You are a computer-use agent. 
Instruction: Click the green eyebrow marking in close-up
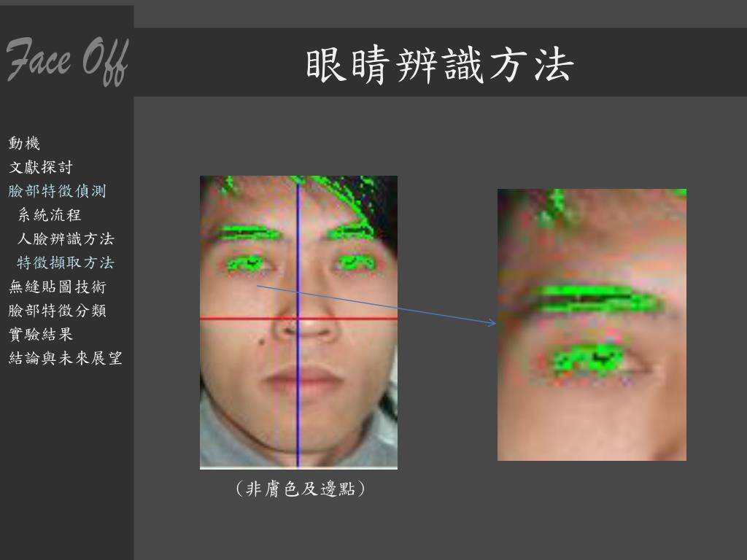pyautogui.click(x=595, y=299)
